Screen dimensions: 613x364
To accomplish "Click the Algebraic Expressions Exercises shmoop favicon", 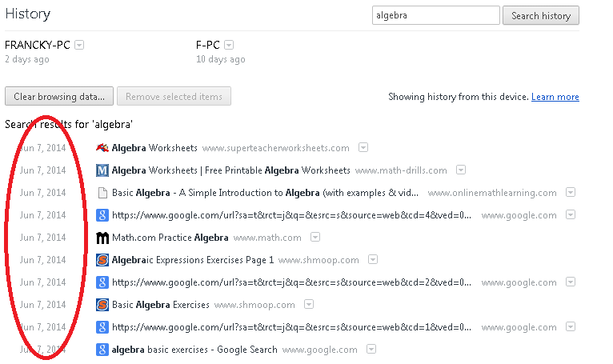I will click(102, 260).
